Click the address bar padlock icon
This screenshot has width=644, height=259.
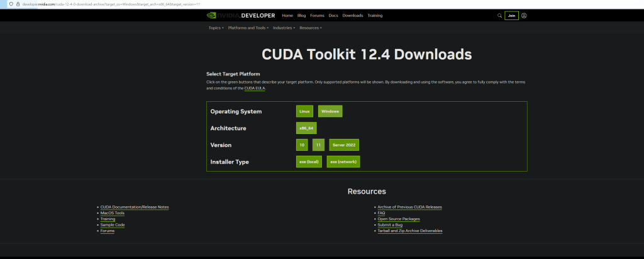[x=18, y=4]
